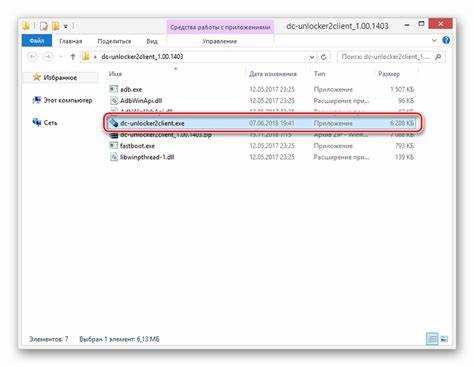Click dc-unlocker2client_1.00.1403 path in address bar
This screenshot has height=367, width=474.
(142, 57)
